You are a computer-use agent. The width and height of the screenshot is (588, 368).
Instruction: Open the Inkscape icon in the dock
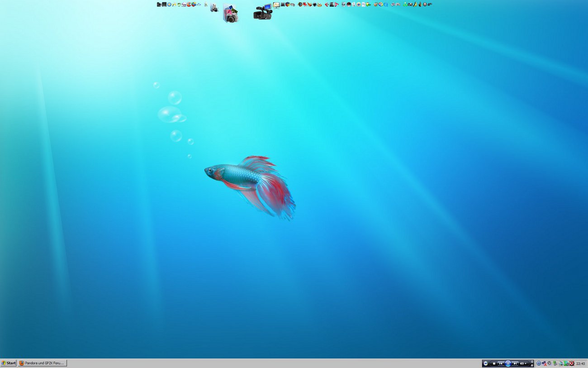click(314, 5)
